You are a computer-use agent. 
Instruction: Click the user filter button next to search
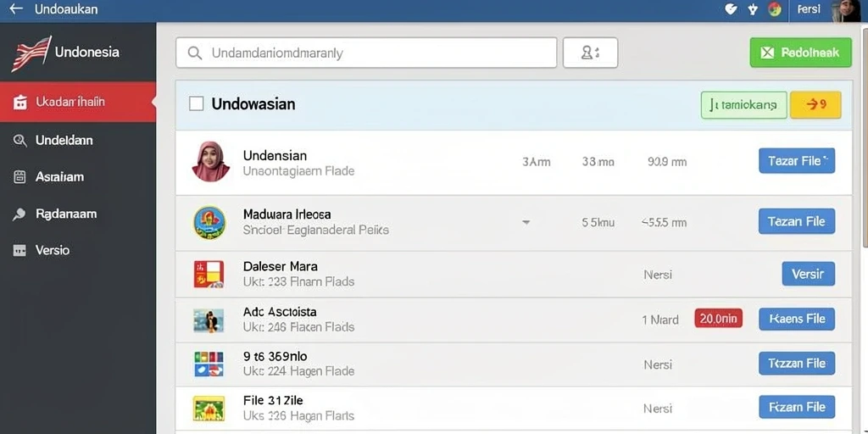(x=590, y=53)
